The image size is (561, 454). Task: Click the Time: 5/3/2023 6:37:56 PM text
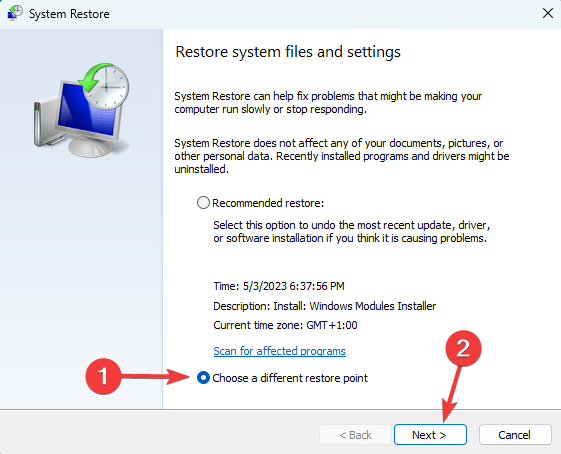pyautogui.click(x=279, y=286)
